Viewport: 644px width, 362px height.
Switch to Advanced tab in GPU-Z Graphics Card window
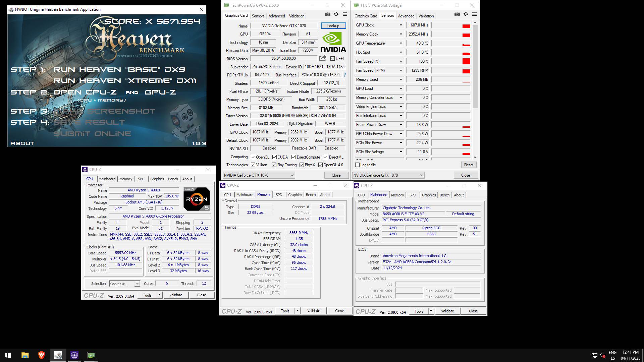(x=277, y=16)
